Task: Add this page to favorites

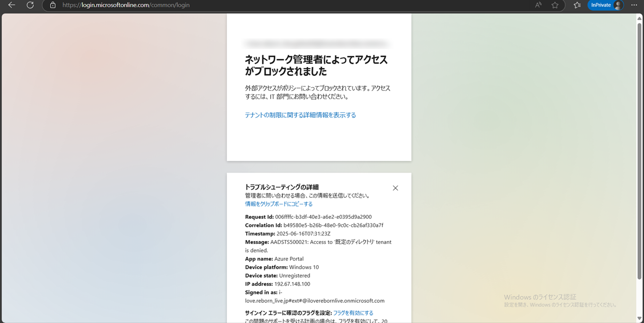Action: pyautogui.click(x=555, y=5)
